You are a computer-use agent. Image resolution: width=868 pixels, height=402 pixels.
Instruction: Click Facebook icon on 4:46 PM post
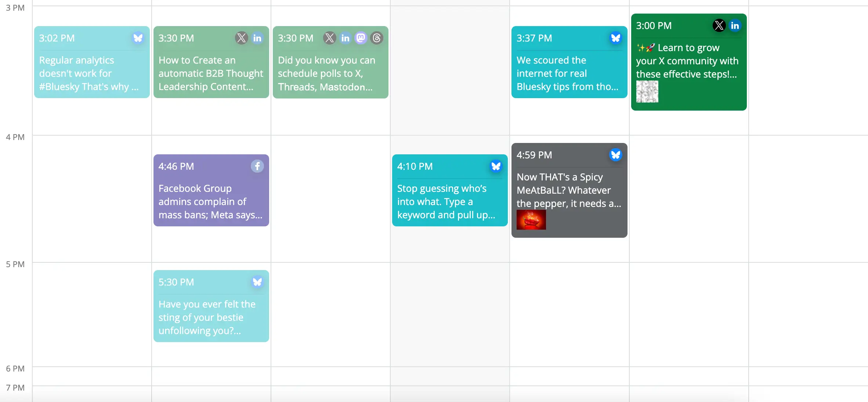click(257, 166)
